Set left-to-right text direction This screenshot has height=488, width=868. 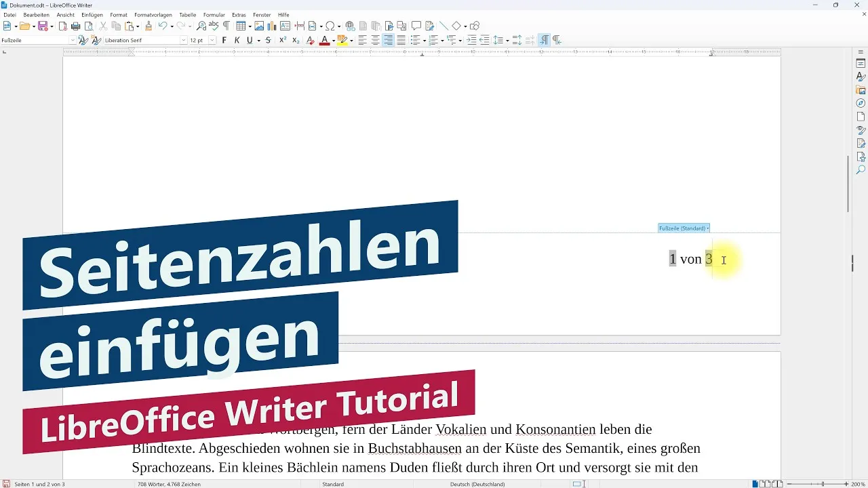click(x=544, y=40)
